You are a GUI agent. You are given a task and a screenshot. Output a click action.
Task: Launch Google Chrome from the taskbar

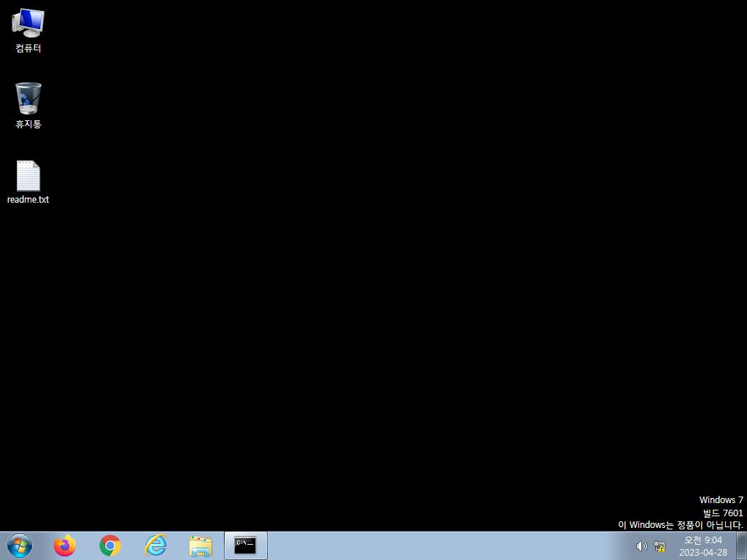click(110, 545)
